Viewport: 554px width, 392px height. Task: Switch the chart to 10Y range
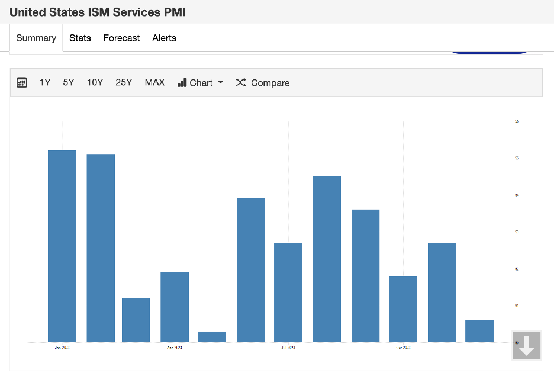95,83
